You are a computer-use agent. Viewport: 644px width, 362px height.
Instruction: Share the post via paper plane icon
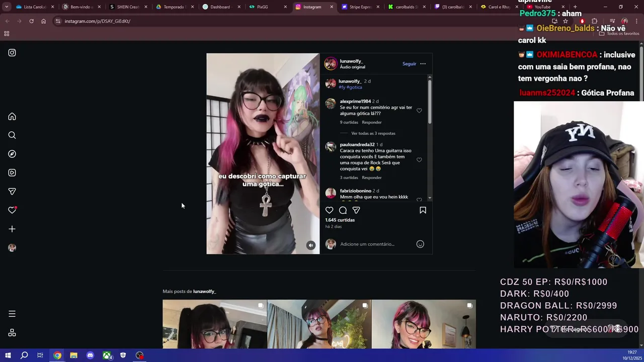click(356, 210)
